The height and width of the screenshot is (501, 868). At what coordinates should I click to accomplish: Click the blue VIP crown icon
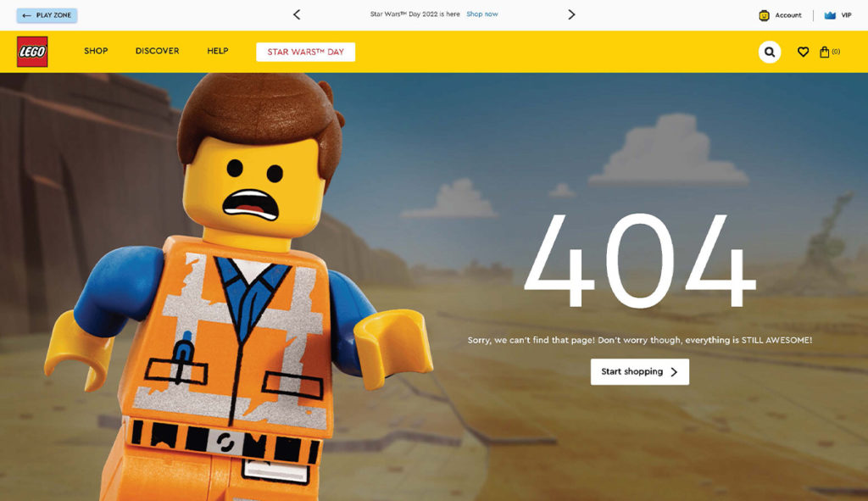pyautogui.click(x=830, y=15)
